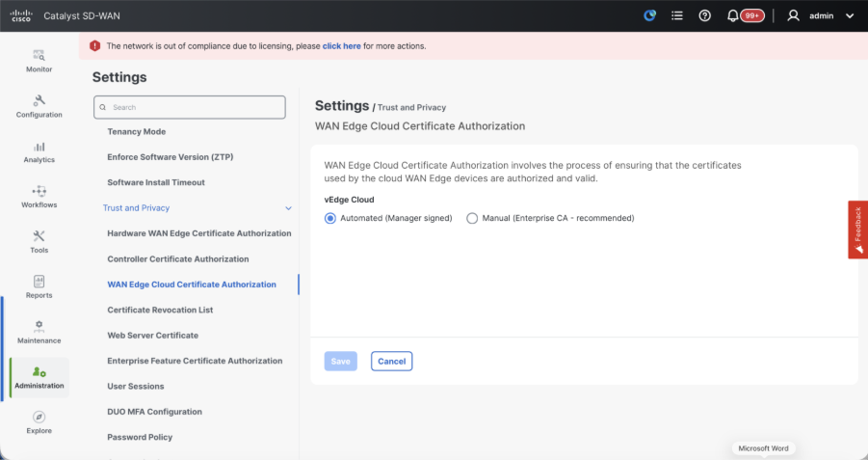868x460 pixels.
Task: Open the help question mark icon
Action: tap(704, 15)
